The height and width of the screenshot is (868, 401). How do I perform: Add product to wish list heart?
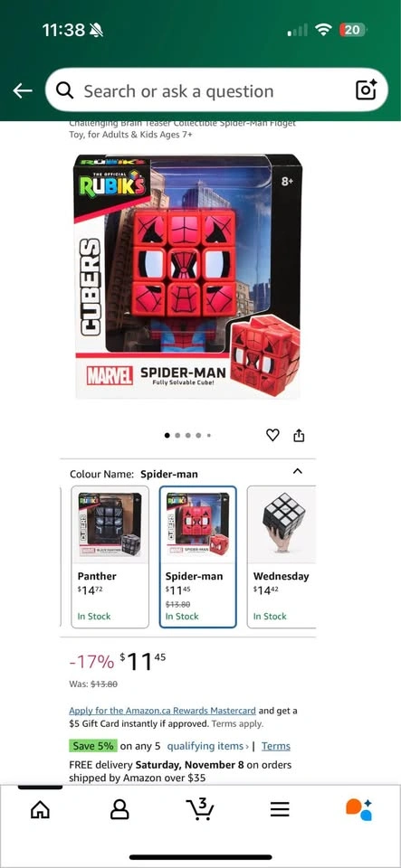(272, 436)
